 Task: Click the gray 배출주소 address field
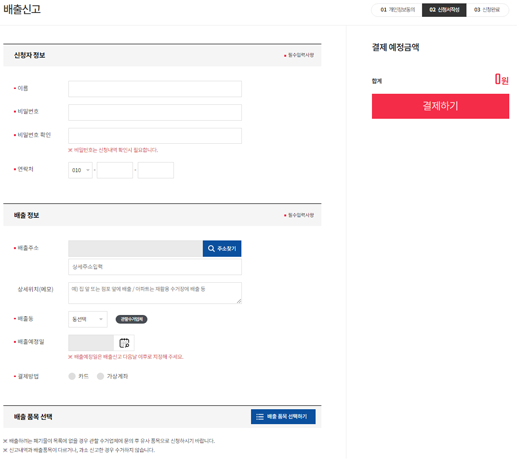coord(135,249)
